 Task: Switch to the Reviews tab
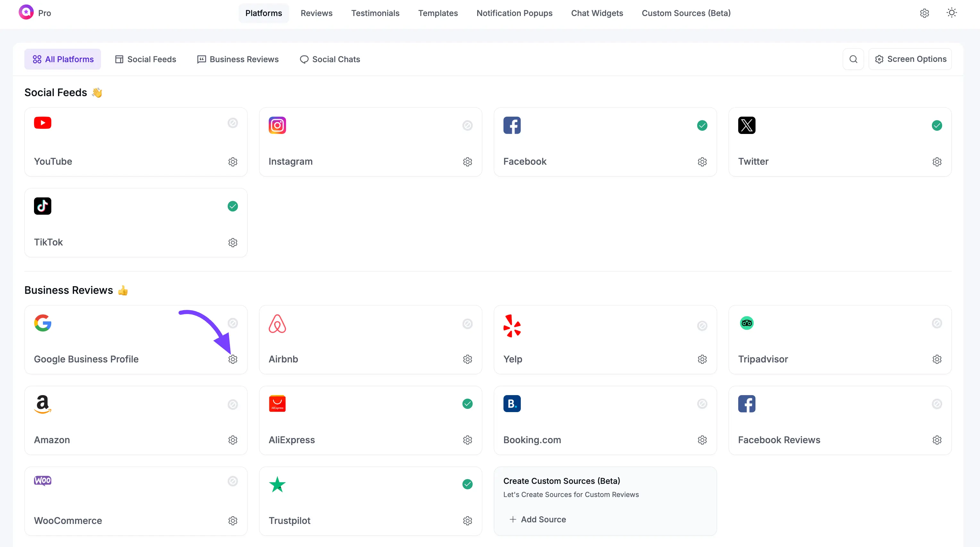pyautogui.click(x=316, y=12)
